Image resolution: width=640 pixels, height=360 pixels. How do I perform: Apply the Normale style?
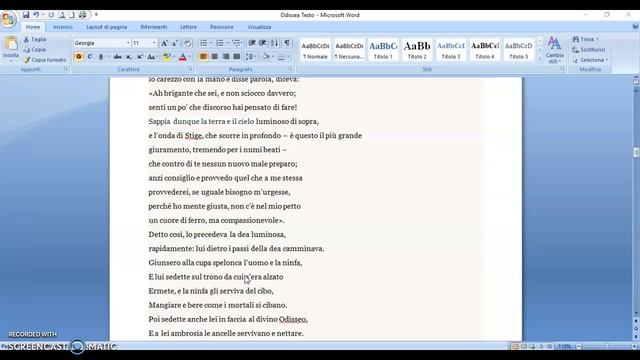pos(315,50)
